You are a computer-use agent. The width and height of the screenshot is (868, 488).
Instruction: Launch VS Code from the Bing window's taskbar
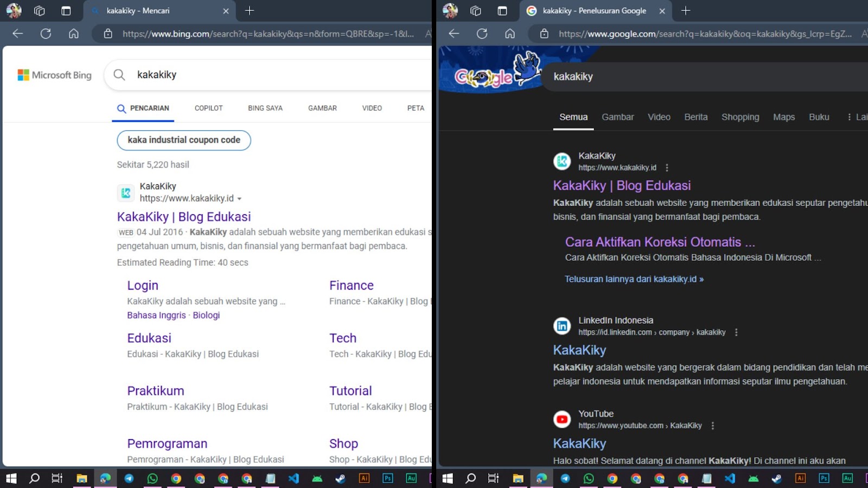(x=293, y=478)
